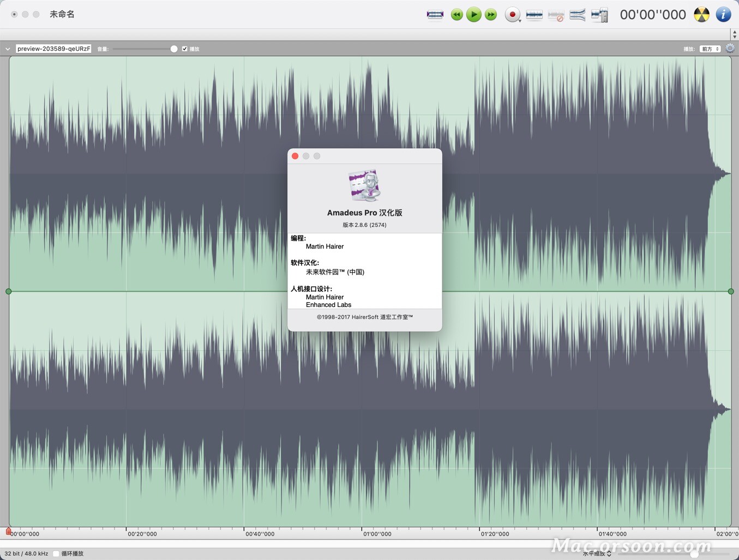Screen dimensions: 739x560
Task: Click the dimmed waveform icon with the red no-entry sign
Action: point(556,15)
